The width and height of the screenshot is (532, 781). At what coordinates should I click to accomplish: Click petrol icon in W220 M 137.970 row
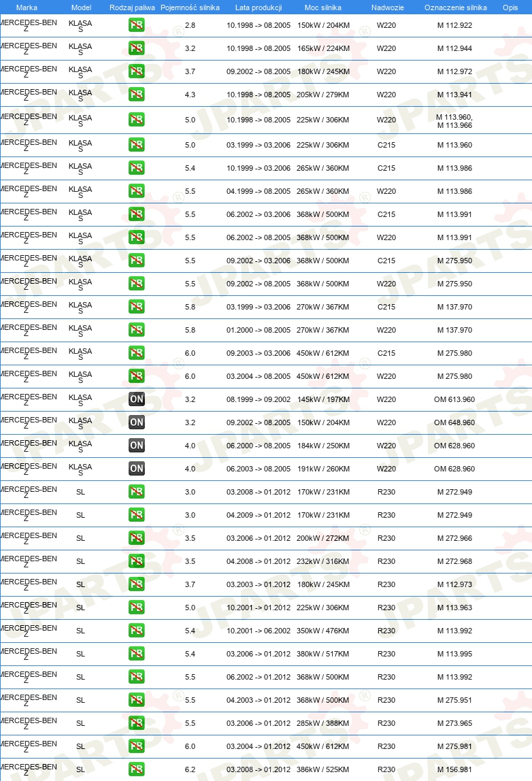(x=137, y=330)
